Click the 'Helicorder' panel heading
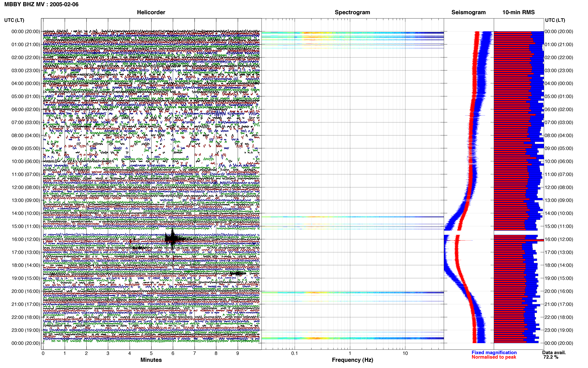This screenshot has width=588, height=368. (x=151, y=12)
